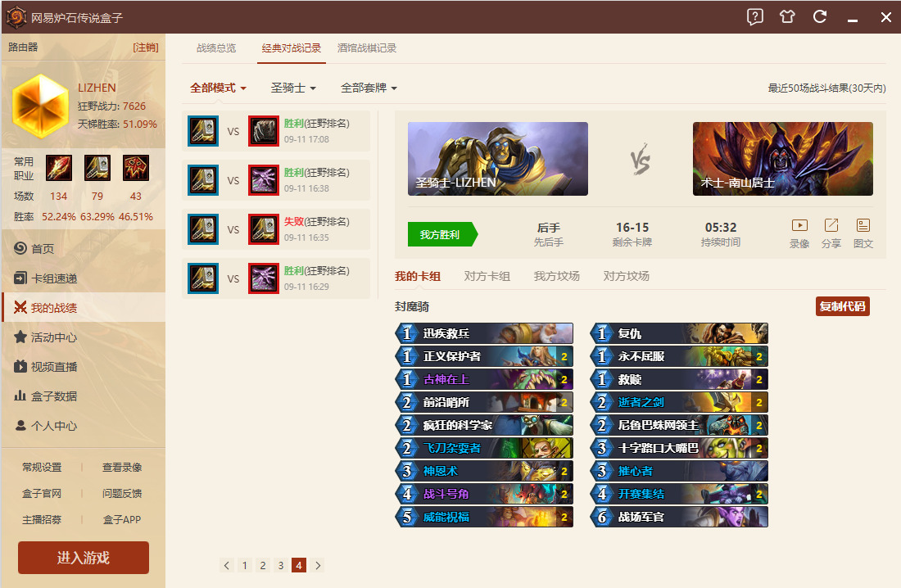Click the replay 录像 icon
This screenshot has width=901, height=588.
(x=799, y=225)
